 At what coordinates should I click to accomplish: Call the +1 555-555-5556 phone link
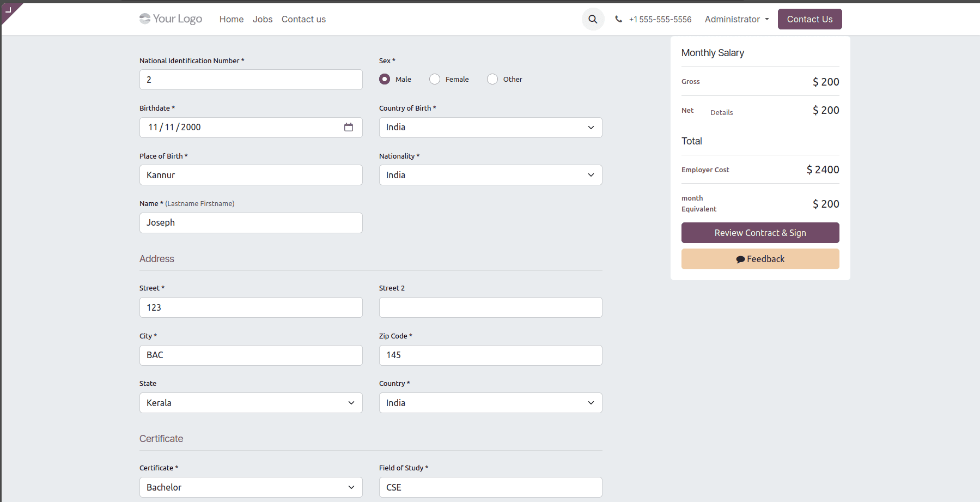(x=660, y=19)
